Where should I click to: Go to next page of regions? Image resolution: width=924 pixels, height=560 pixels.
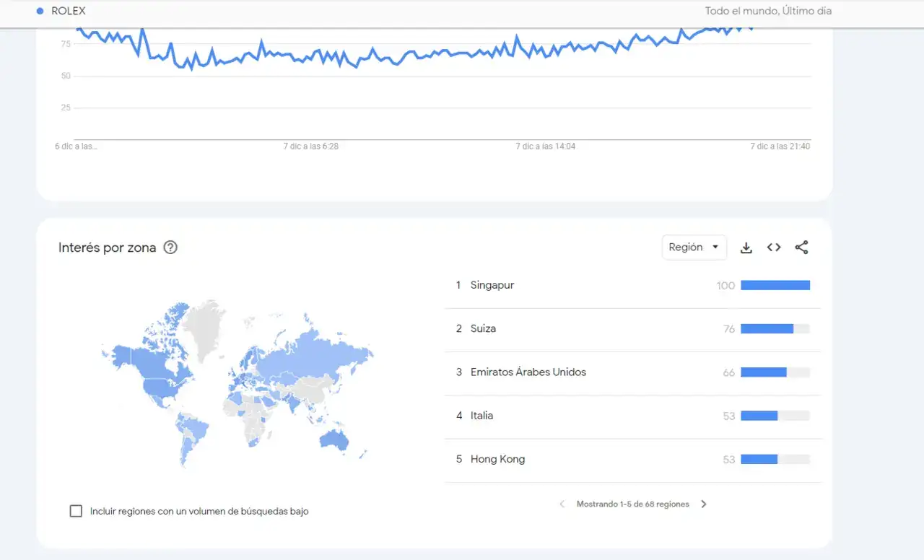coord(704,504)
